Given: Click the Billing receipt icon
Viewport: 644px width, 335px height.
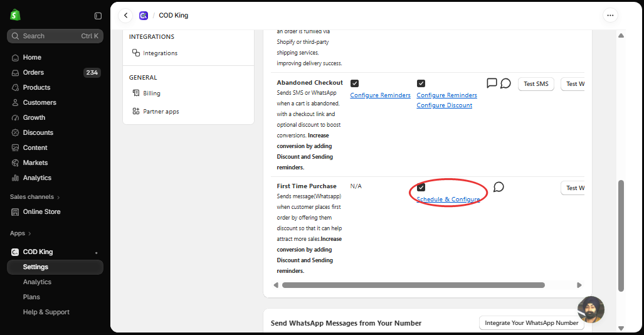Looking at the screenshot, I should click(x=136, y=93).
